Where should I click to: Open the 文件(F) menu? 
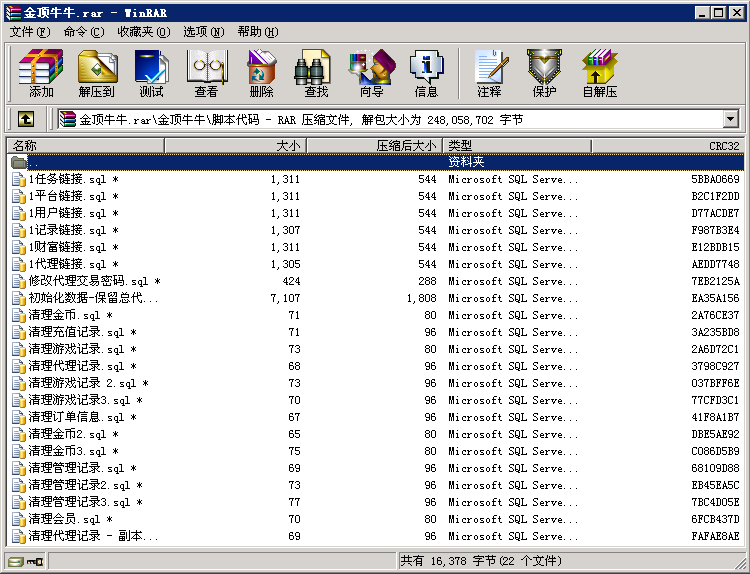pos(31,32)
